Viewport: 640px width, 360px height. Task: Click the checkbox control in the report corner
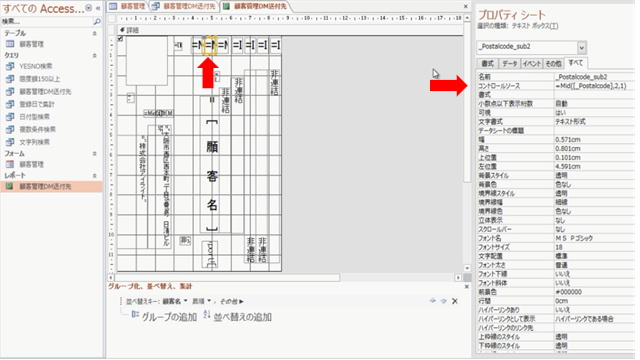point(120,39)
